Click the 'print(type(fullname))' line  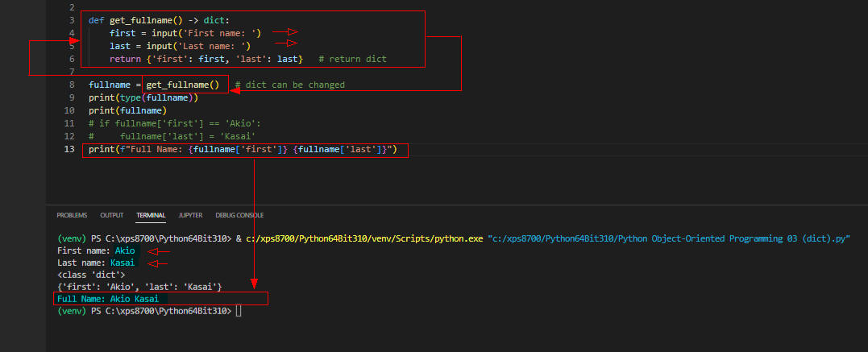pos(143,98)
